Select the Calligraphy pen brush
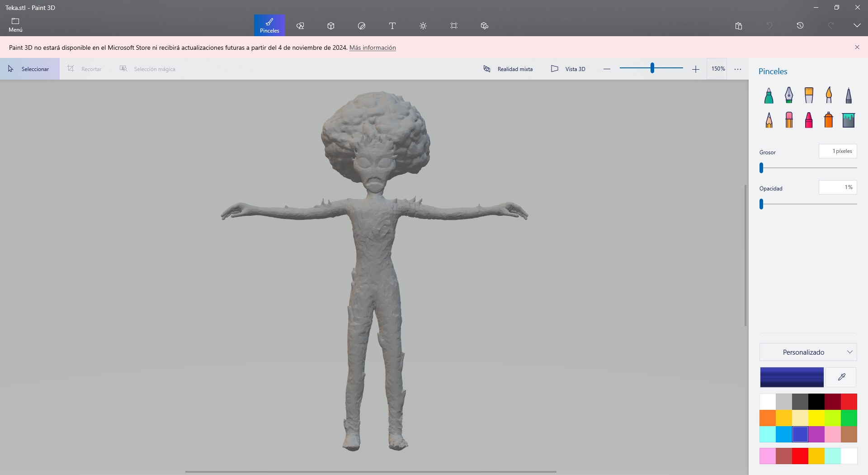 (789, 95)
